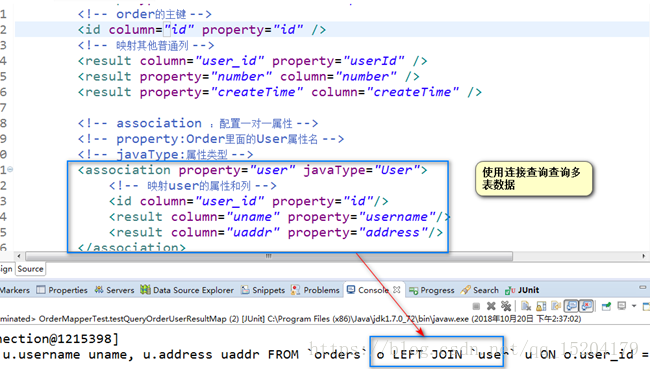650x369 pixels.
Task: Click the javaType comment line
Action: click(165, 155)
